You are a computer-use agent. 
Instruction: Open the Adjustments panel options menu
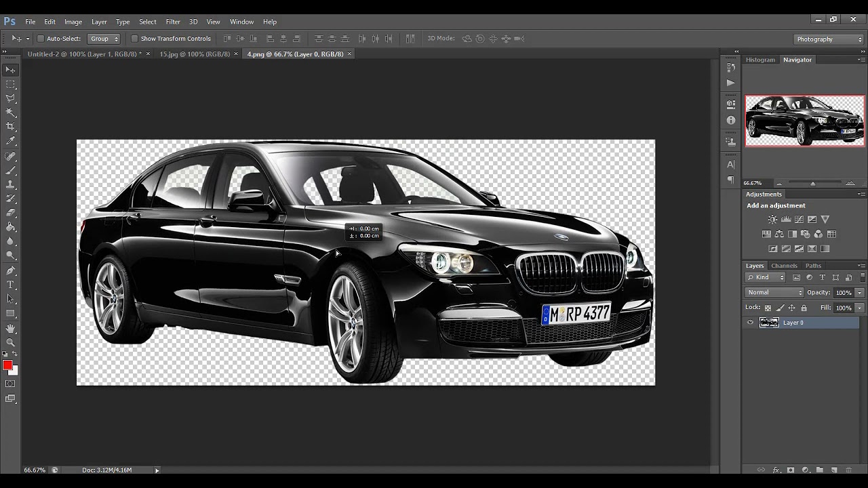click(x=861, y=194)
